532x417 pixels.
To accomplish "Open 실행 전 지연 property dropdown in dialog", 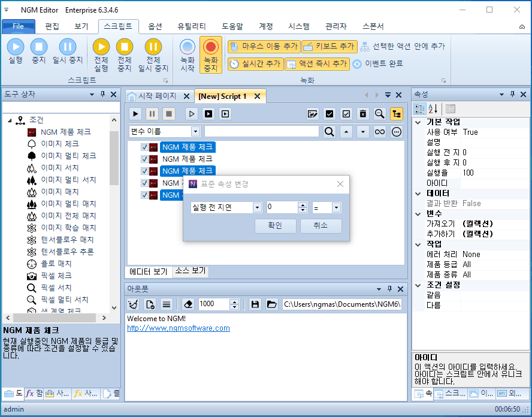I will [x=257, y=208].
